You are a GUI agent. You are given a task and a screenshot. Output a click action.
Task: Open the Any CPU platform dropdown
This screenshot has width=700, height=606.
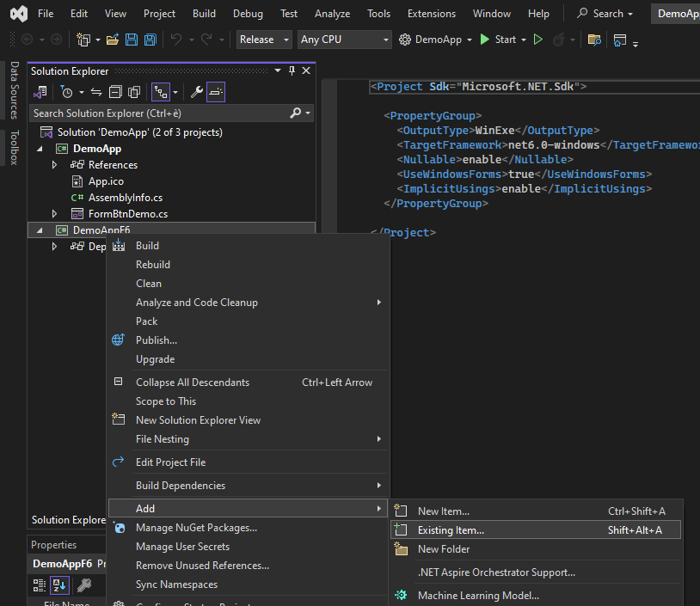pyautogui.click(x=344, y=40)
